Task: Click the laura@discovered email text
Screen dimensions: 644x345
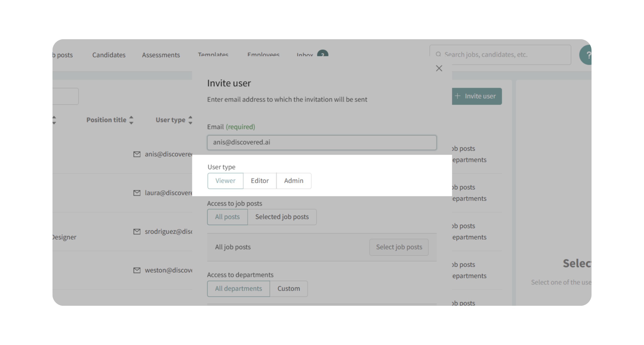Action: tap(169, 193)
